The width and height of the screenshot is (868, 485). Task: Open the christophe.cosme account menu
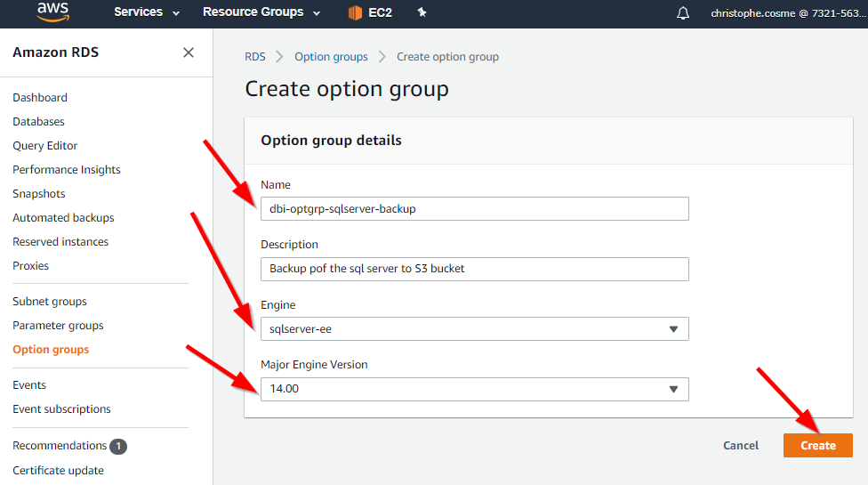(x=788, y=13)
